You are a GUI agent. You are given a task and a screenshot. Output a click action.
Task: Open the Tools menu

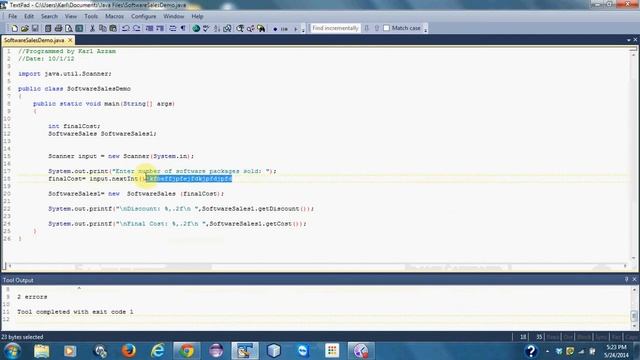pyautogui.click(x=91, y=16)
